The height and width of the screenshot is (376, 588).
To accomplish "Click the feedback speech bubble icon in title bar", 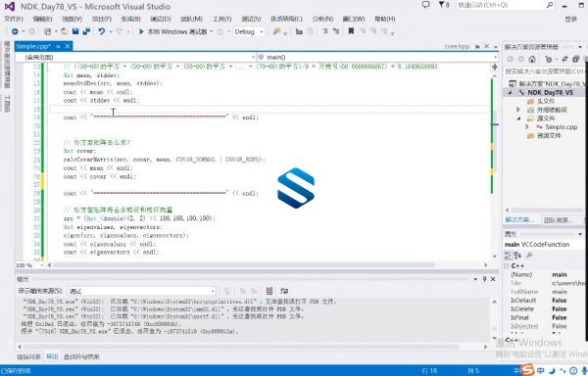I will tap(425, 5).
